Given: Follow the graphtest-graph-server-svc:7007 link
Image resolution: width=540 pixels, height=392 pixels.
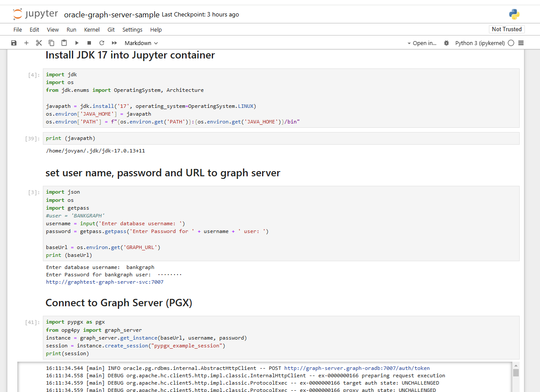Looking at the screenshot, I should tap(106, 282).
